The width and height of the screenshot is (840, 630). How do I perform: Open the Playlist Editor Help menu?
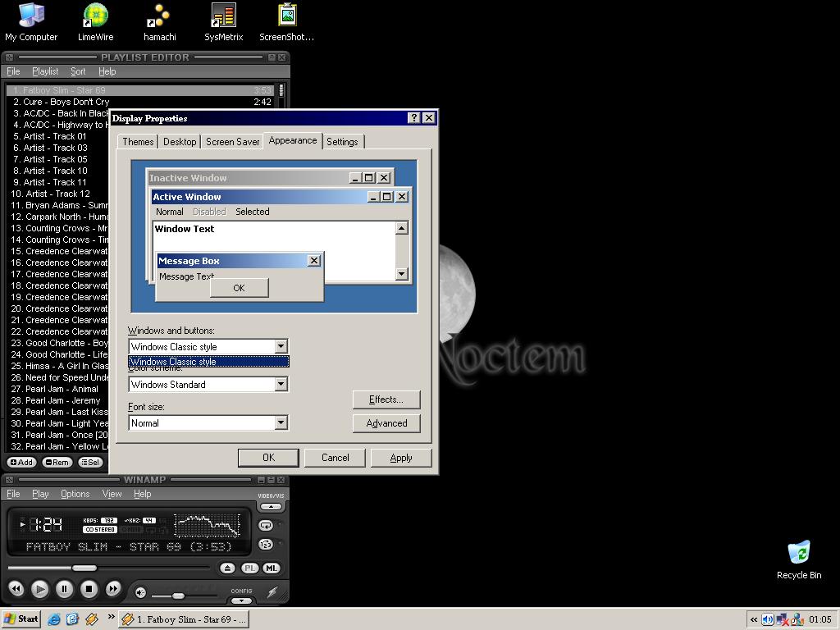107,71
